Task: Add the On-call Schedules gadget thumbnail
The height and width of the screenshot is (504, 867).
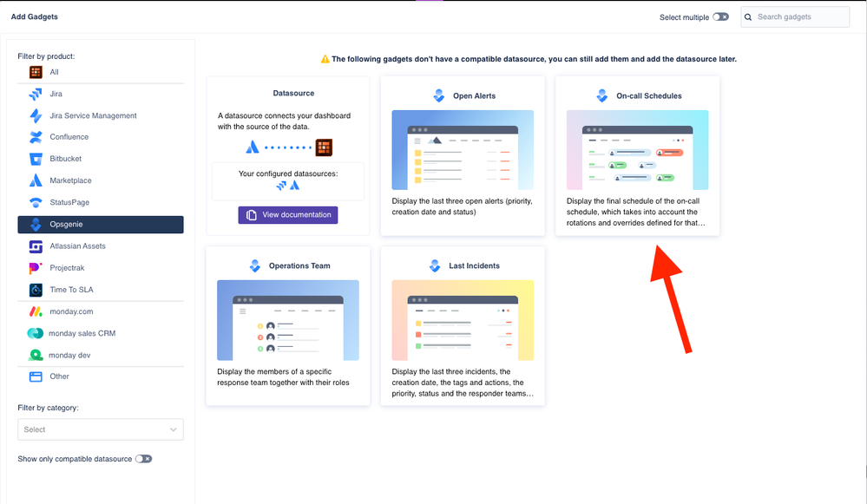Action: (638, 150)
